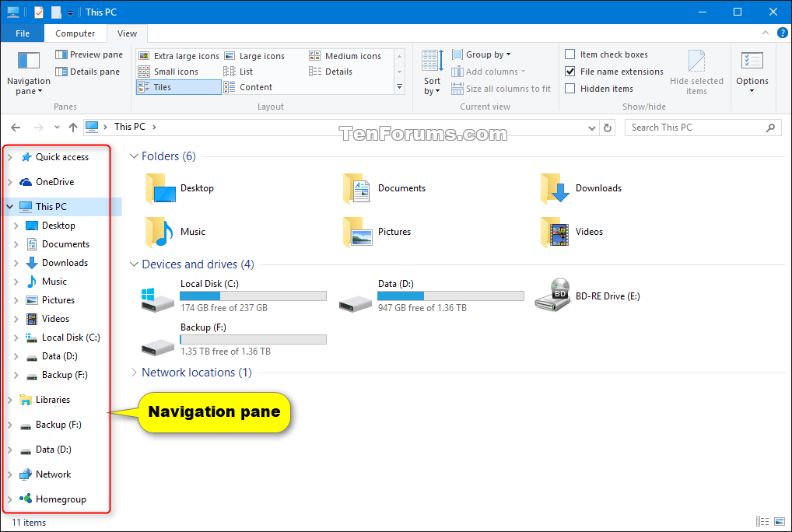Open the File menu
This screenshot has width=792, height=532.
(x=23, y=33)
